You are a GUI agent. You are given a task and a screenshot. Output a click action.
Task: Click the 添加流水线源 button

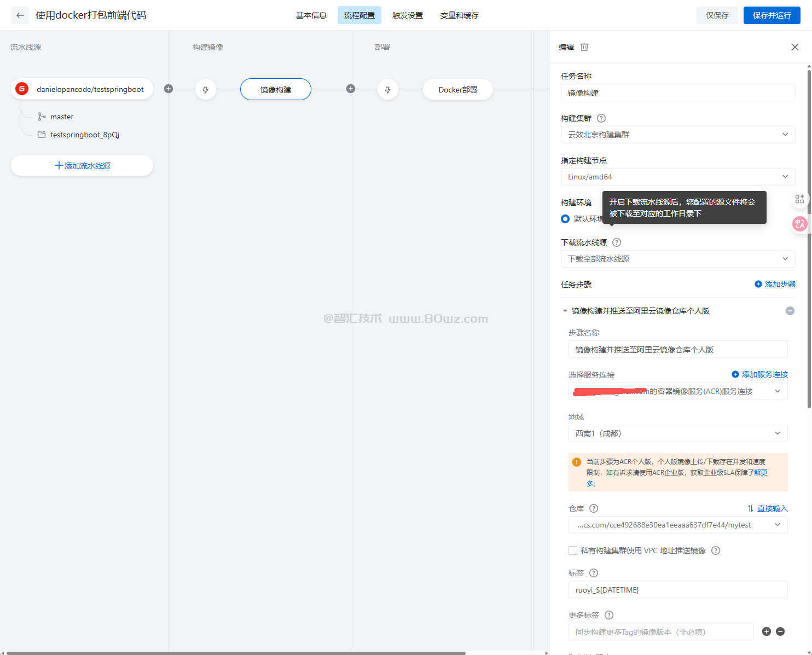(82, 165)
